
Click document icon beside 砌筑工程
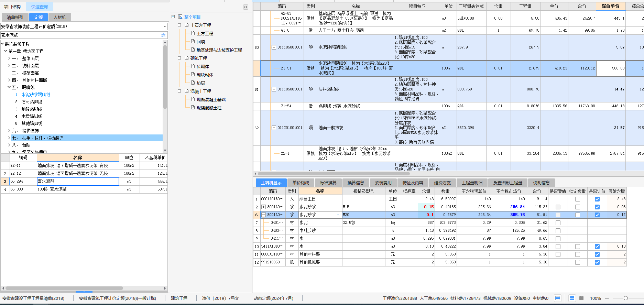pyautogui.click(x=187, y=58)
